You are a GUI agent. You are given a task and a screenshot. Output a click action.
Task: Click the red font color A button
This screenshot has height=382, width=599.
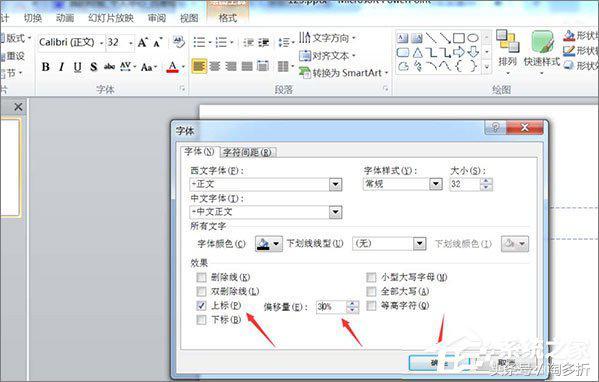point(173,67)
